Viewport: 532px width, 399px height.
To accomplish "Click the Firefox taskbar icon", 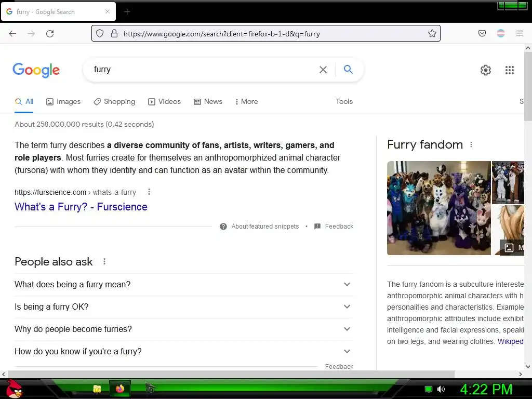I will click(x=120, y=389).
